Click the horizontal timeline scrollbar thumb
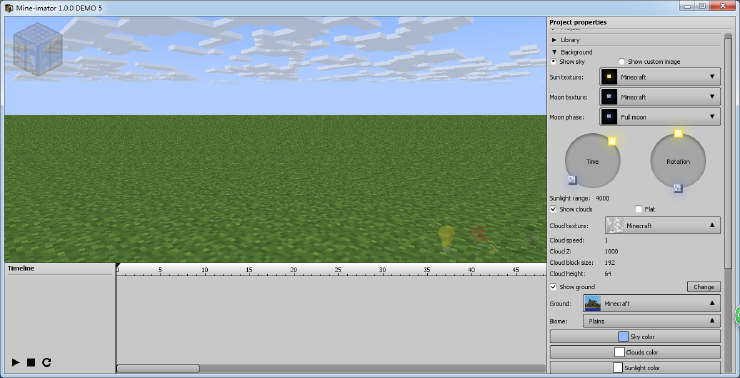 click(x=158, y=368)
